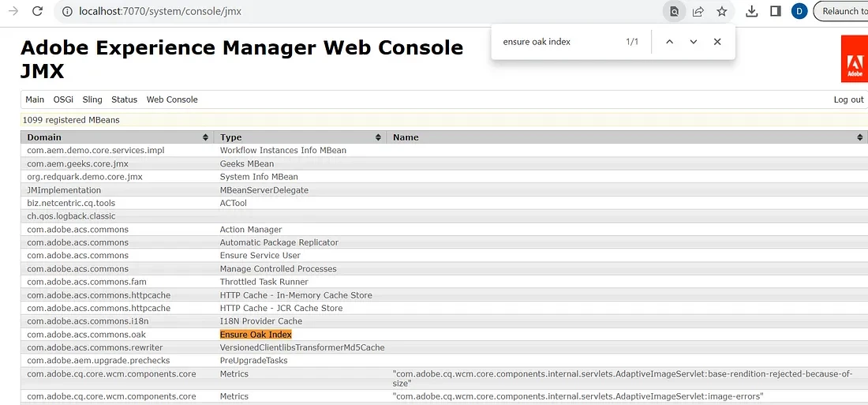
Task: Open the Automatic Package Replicator MBean
Action: click(x=279, y=242)
